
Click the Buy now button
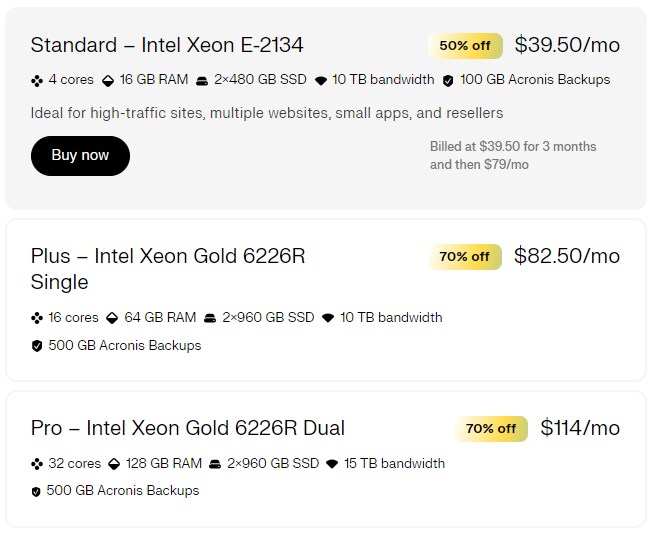point(80,155)
